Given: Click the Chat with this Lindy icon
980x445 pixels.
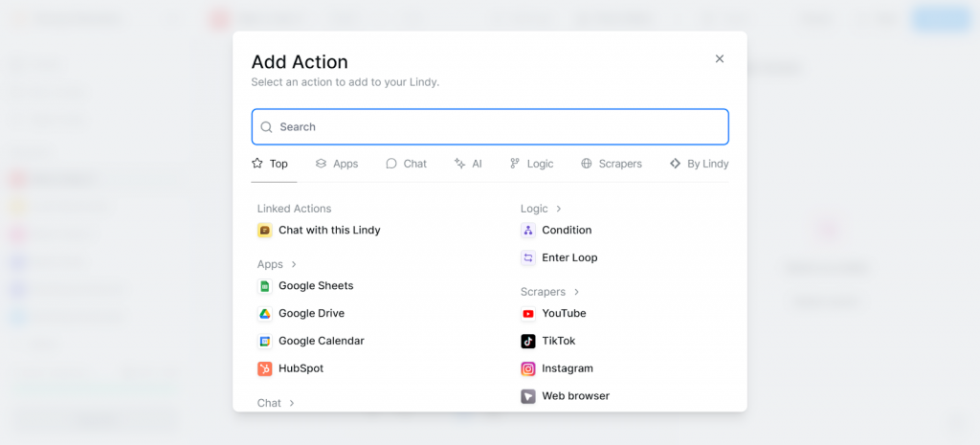Looking at the screenshot, I should 265,230.
